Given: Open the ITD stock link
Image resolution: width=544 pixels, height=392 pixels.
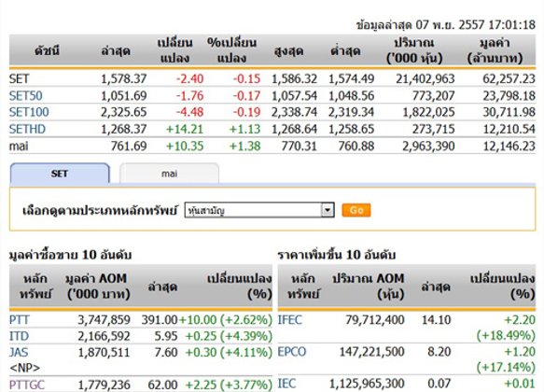Looking at the screenshot, I should (x=19, y=336).
